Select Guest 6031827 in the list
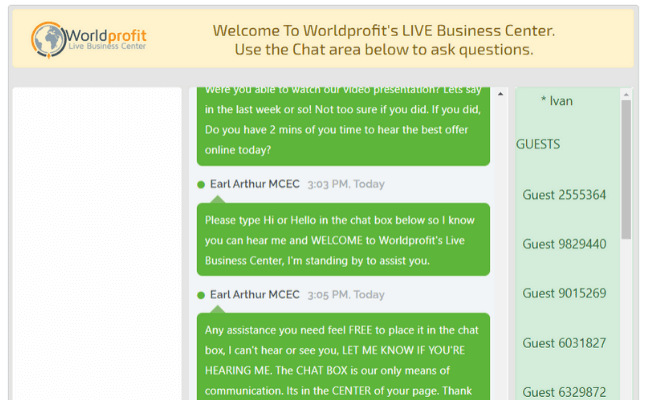Image resolution: width=650 pixels, height=400 pixels. pyautogui.click(x=564, y=343)
